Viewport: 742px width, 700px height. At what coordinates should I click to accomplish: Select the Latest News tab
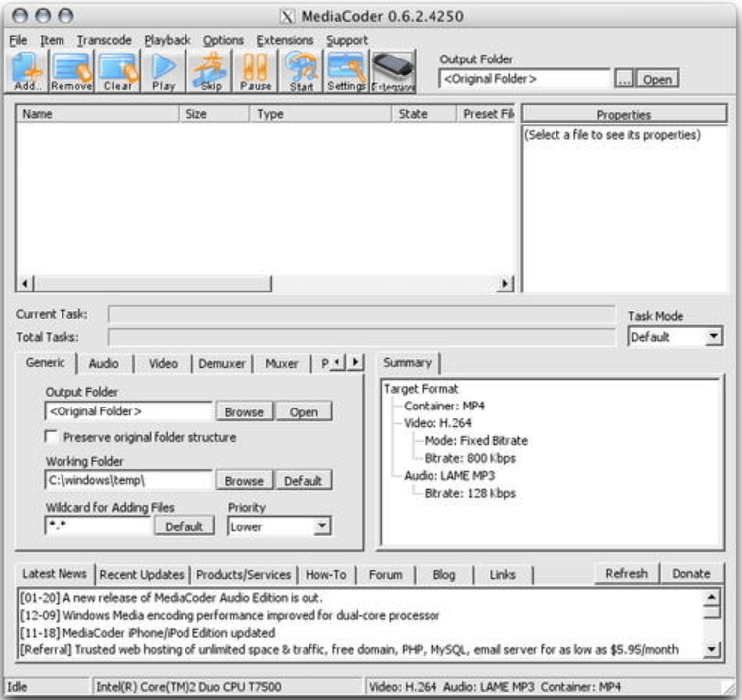[x=55, y=574]
